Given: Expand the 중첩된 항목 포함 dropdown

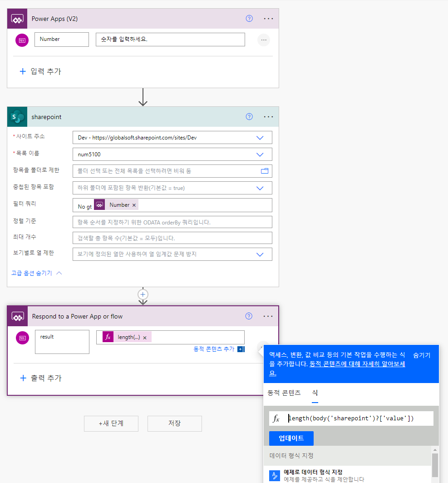Looking at the screenshot, I should click(260, 188).
